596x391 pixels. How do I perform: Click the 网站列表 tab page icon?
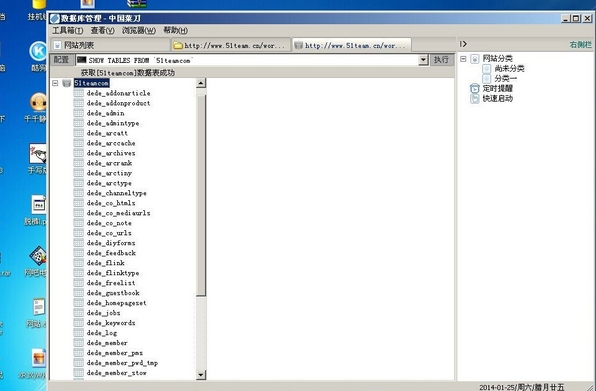(x=57, y=45)
